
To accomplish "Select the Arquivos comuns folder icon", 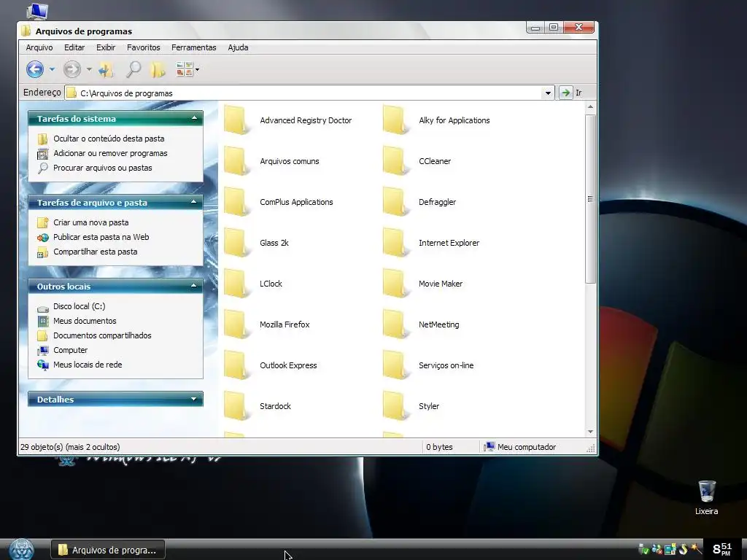I will tap(236, 161).
